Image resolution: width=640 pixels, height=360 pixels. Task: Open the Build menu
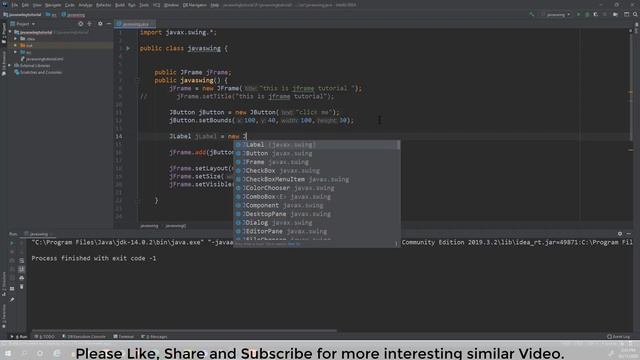120,5
